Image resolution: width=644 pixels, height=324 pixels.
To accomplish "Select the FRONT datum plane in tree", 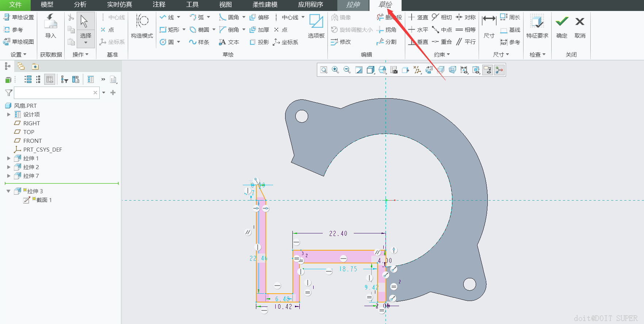I will click(x=32, y=141).
